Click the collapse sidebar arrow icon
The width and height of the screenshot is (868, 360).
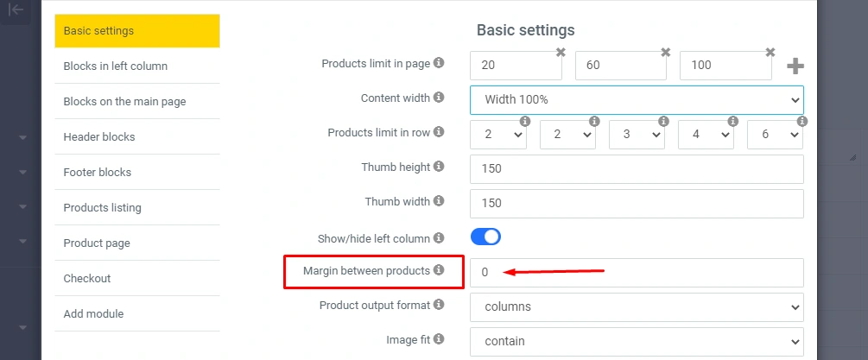point(16,10)
